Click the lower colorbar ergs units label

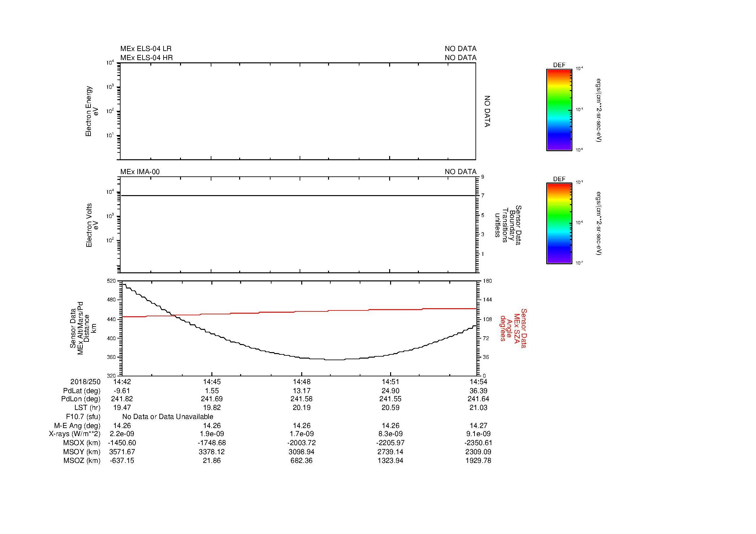click(x=599, y=224)
